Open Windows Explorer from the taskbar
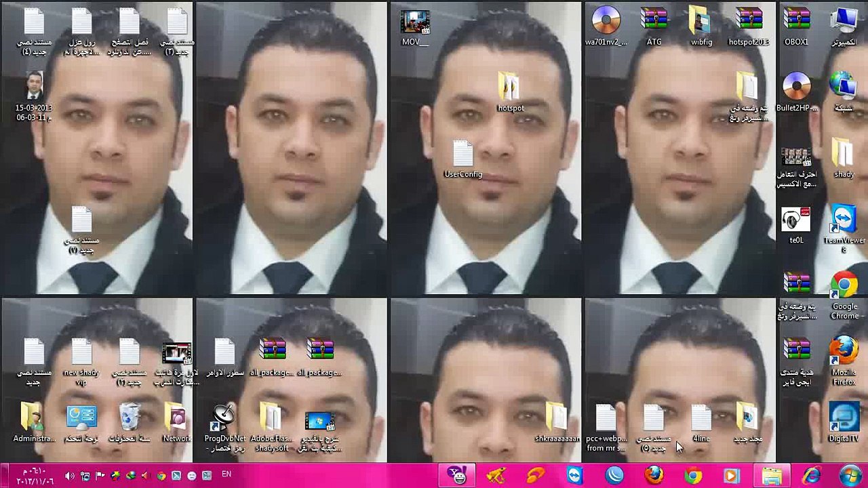The height and width of the screenshot is (488, 868). [772, 476]
